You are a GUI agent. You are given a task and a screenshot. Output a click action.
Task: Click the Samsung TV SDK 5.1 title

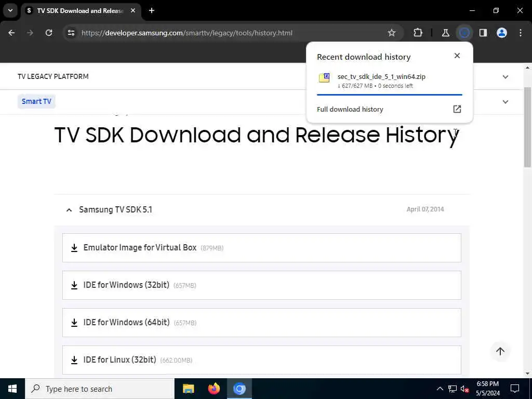pyautogui.click(x=116, y=210)
